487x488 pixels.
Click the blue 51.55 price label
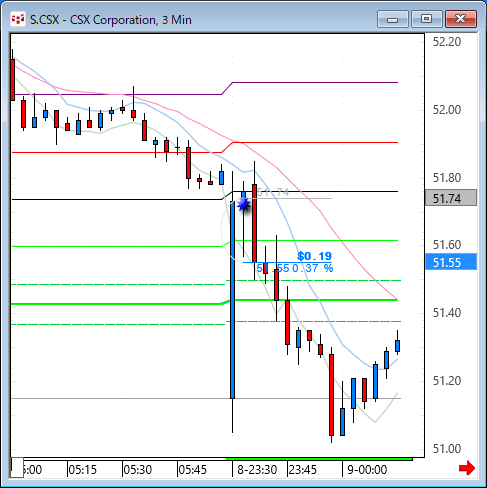pos(451,262)
